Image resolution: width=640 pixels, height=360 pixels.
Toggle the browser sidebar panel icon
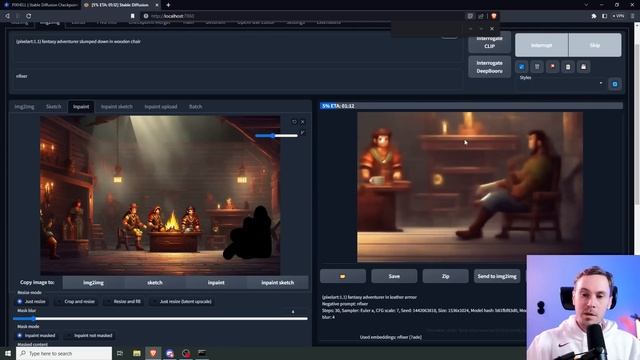click(x=604, y=16)
